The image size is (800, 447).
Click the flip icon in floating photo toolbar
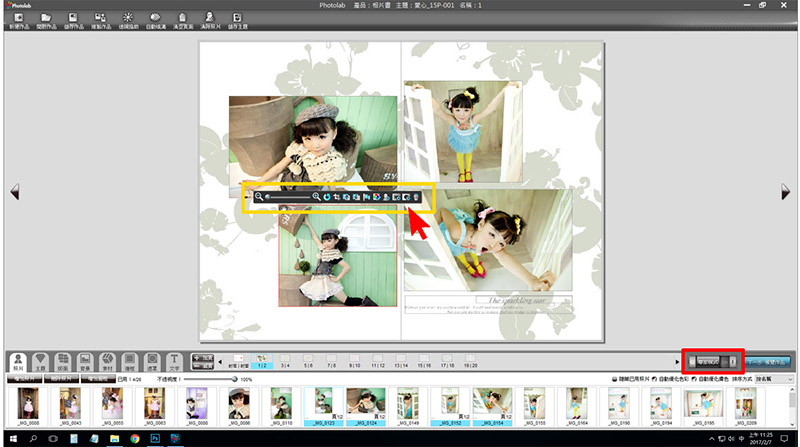tap(367, 197)
